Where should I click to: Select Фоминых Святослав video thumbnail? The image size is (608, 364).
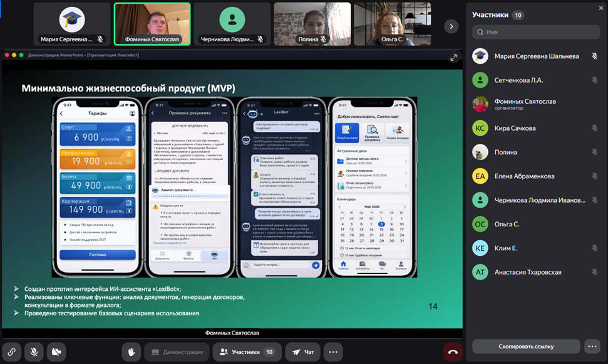(x=152, y=24)
